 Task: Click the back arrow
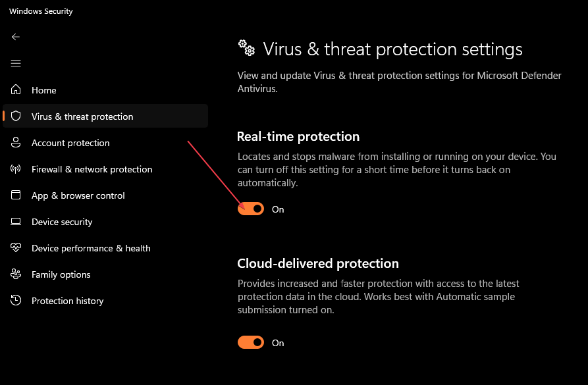coord(16,37)
